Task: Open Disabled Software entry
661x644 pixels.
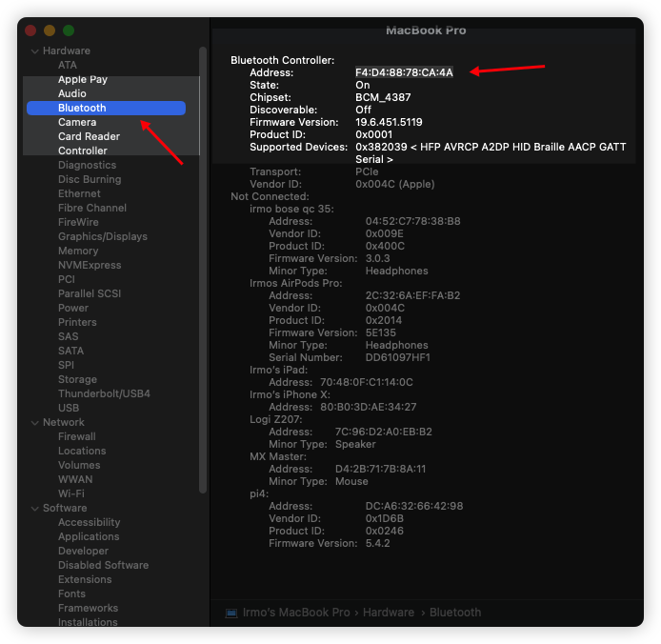Action: [103, 565]
